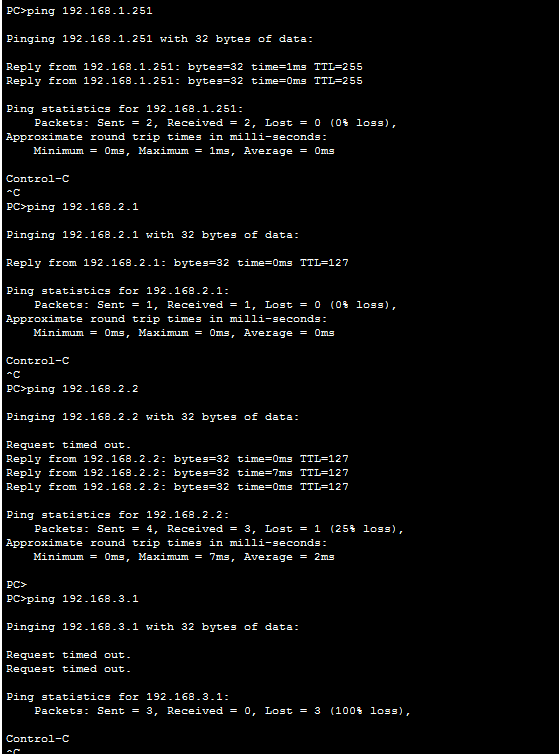This screenshot has width=559, height=754.
Task: Click the 'ping 192.168.3.1' command line
Action: [72, 599]
